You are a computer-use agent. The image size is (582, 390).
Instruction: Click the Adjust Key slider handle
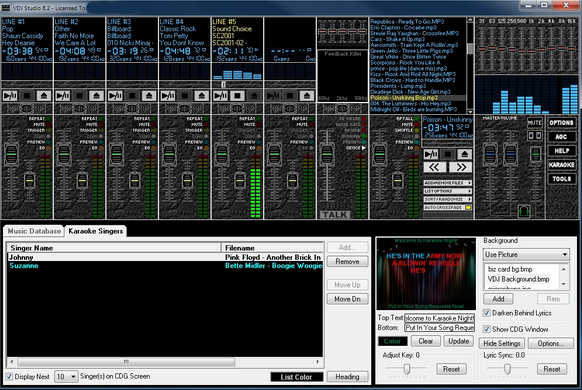407,368
